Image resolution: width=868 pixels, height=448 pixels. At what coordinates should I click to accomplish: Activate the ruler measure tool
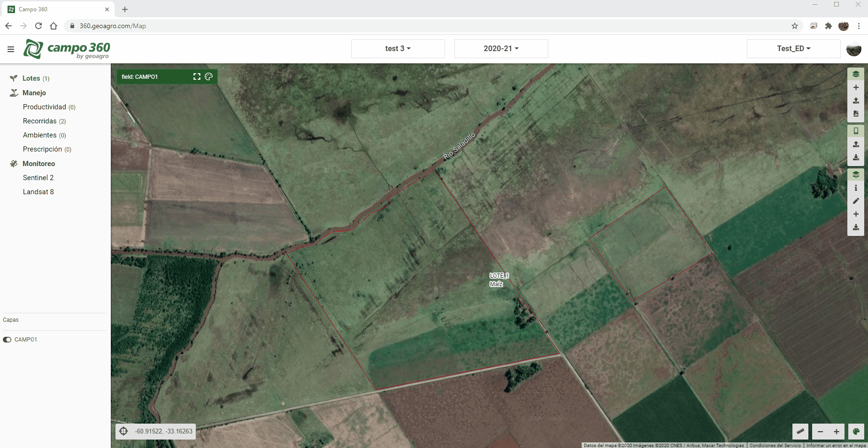800,431
